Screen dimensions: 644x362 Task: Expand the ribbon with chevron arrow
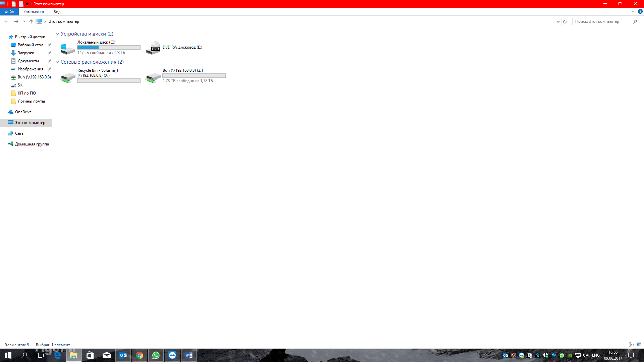click(633, 11)
